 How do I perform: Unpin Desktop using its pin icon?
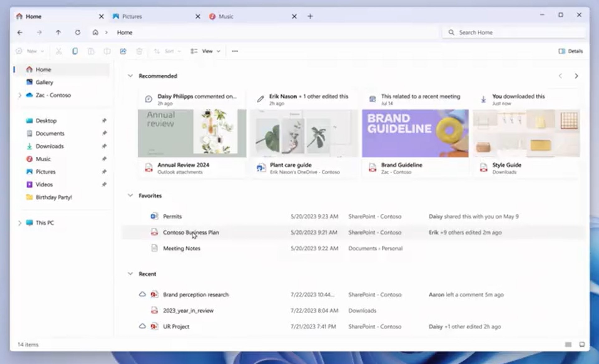coord(104,120)
